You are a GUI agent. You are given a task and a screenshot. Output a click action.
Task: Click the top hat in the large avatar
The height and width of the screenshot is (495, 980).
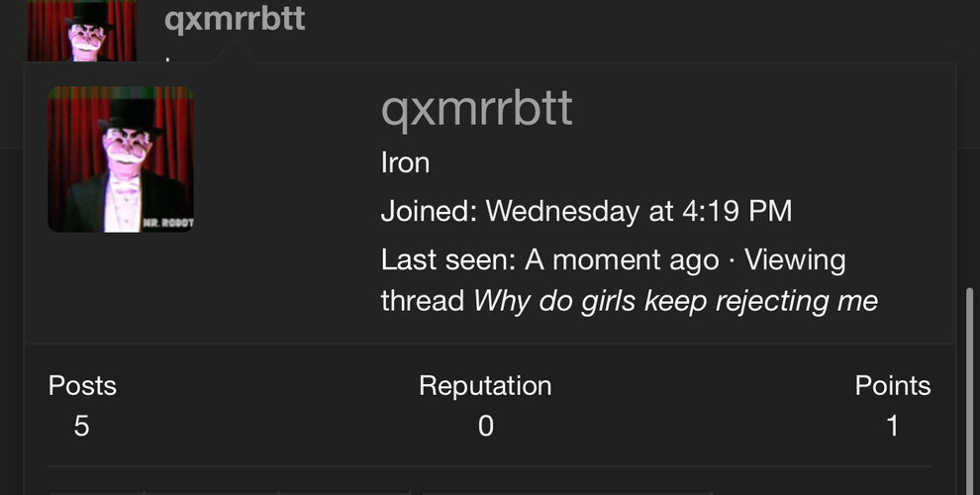click(130, 114)
